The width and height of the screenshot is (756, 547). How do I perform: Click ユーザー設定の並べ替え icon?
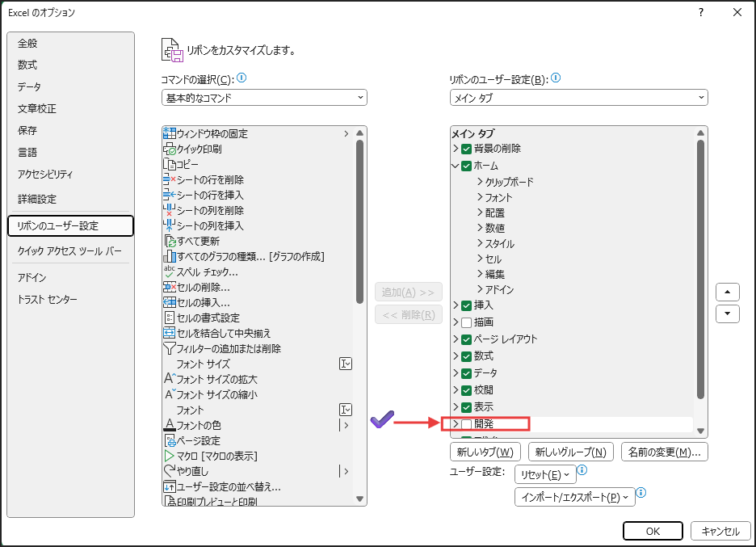(x=170, y=486)
